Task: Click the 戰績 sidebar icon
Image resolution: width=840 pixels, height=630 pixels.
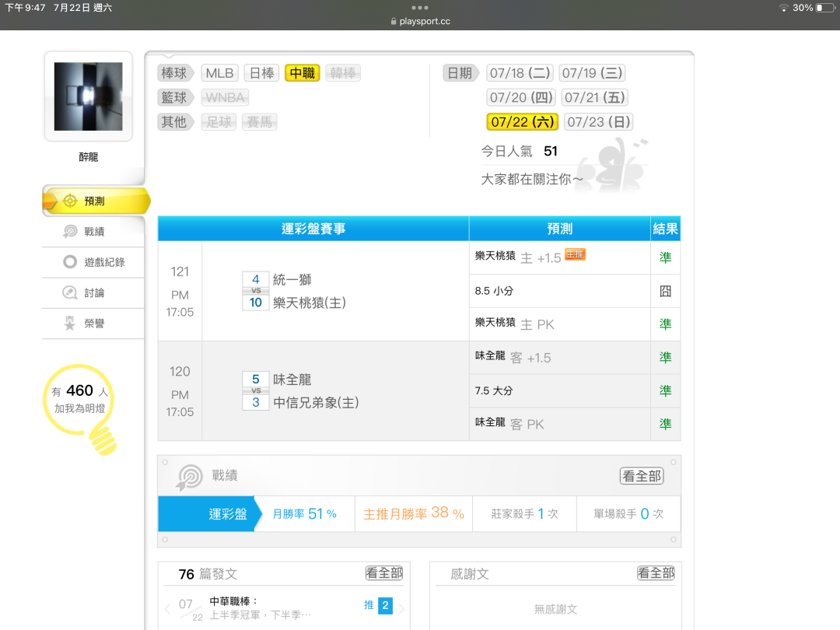Action: point(70,232)
